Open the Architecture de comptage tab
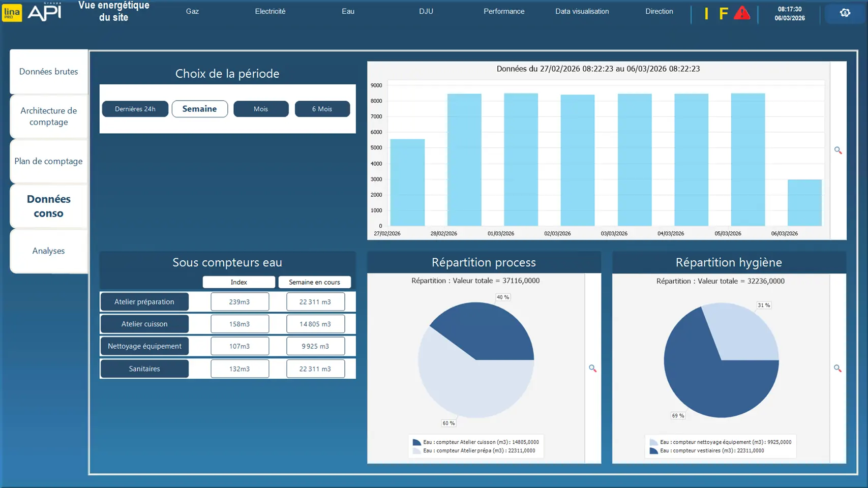The width and height of the screenshot is (868, 488). pyautogui.click(x=49, y=116)
